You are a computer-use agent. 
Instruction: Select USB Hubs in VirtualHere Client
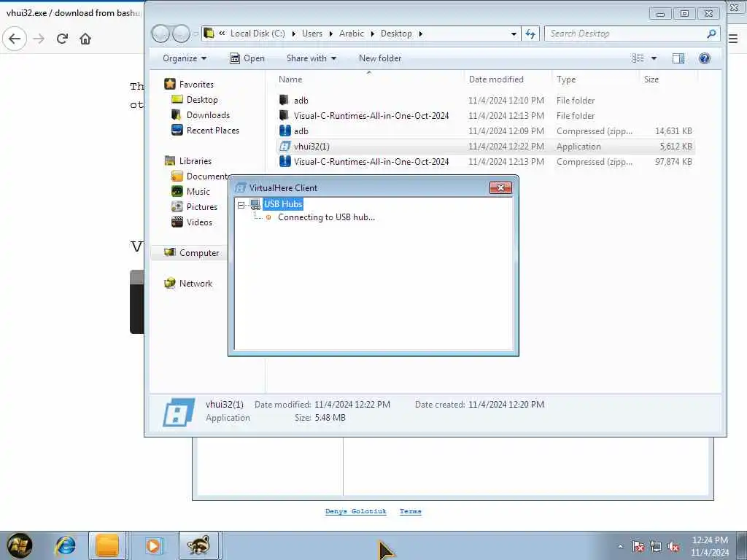coord(283,204)
